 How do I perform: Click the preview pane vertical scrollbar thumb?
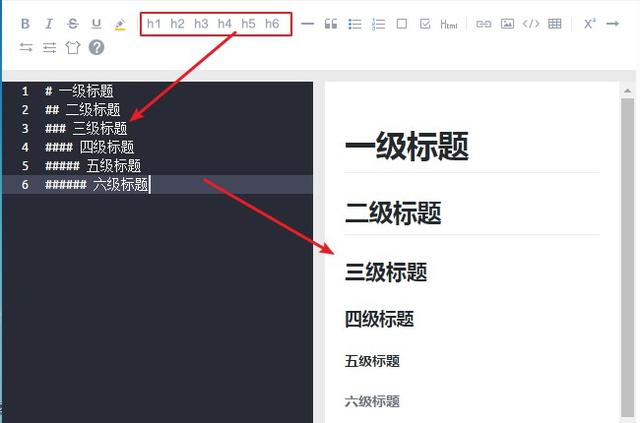tap(628, 257)
